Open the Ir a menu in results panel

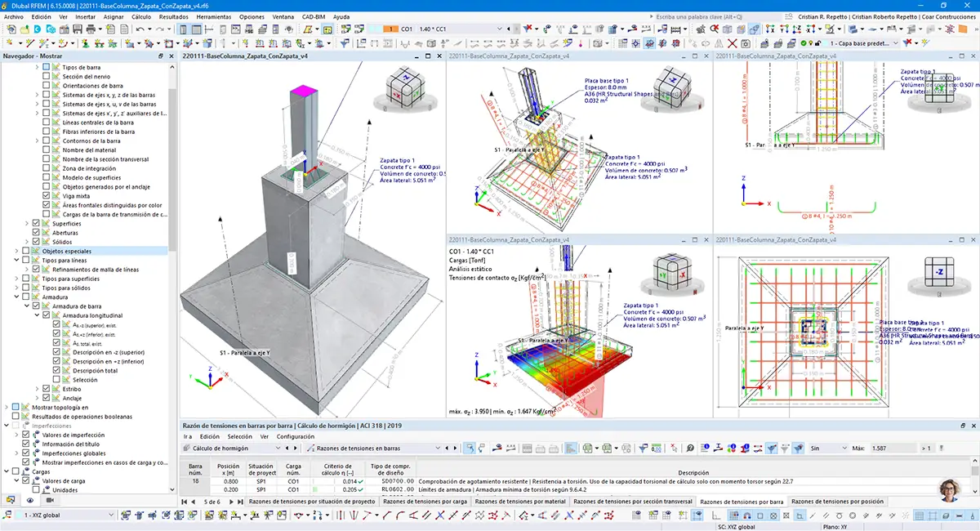pyautogui.click(x=187, y=436)
